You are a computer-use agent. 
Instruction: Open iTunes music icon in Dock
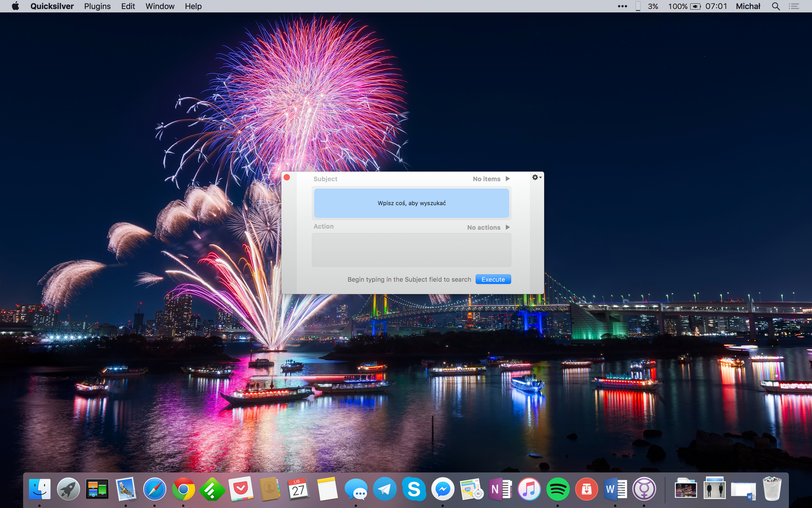529,489
